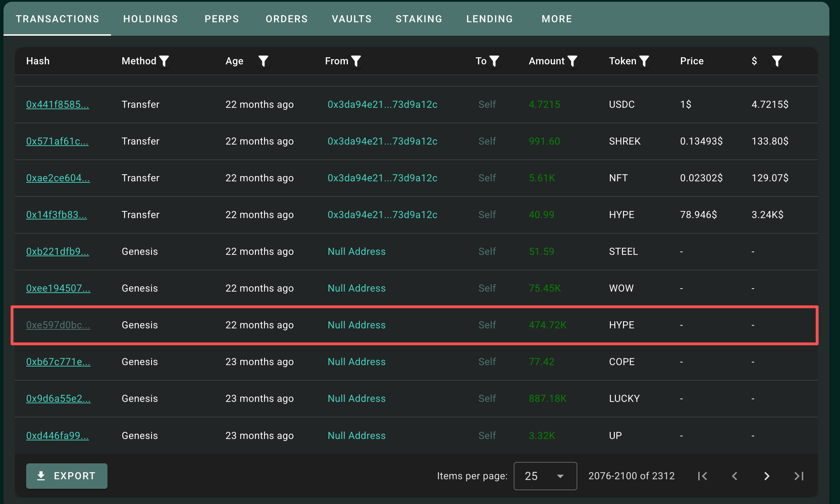Open the More tab
This screenshot has width=840, height=504.
pos(557,19)
